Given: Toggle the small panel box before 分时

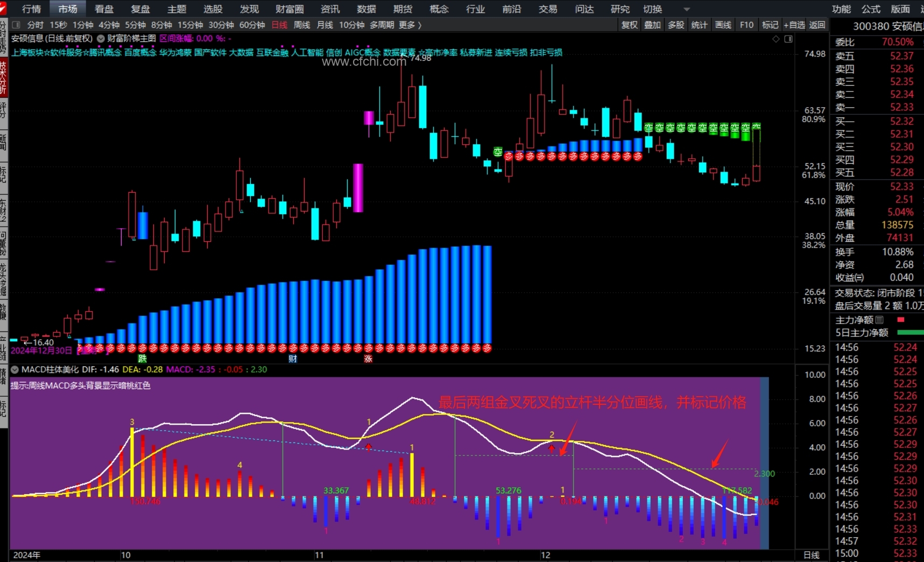Looking at the screenshot, I should (16, 25).
